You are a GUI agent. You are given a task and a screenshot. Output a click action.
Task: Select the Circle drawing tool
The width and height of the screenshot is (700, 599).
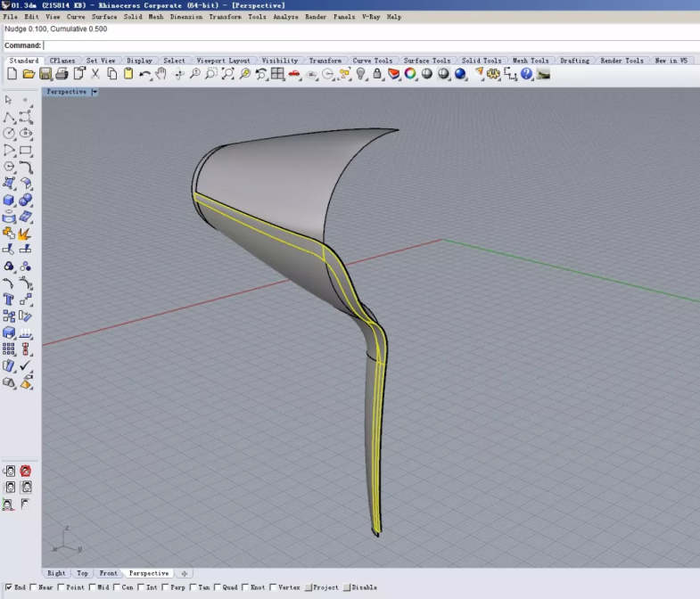10,134
